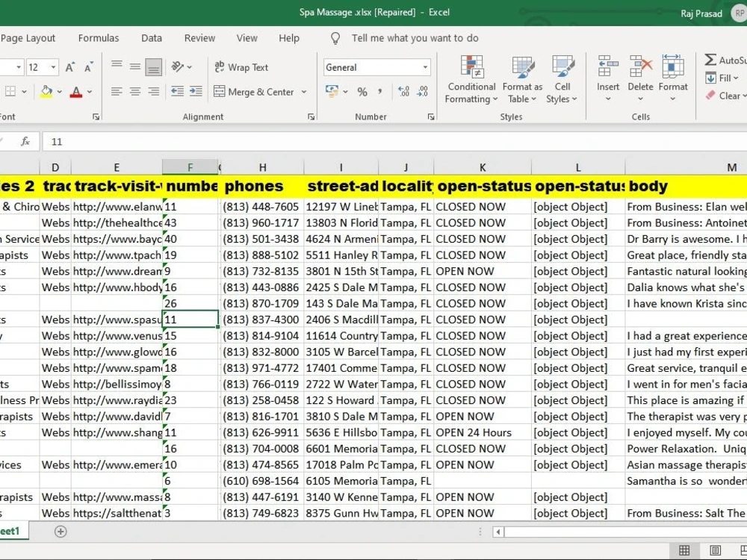Align text left

[117, 91]
